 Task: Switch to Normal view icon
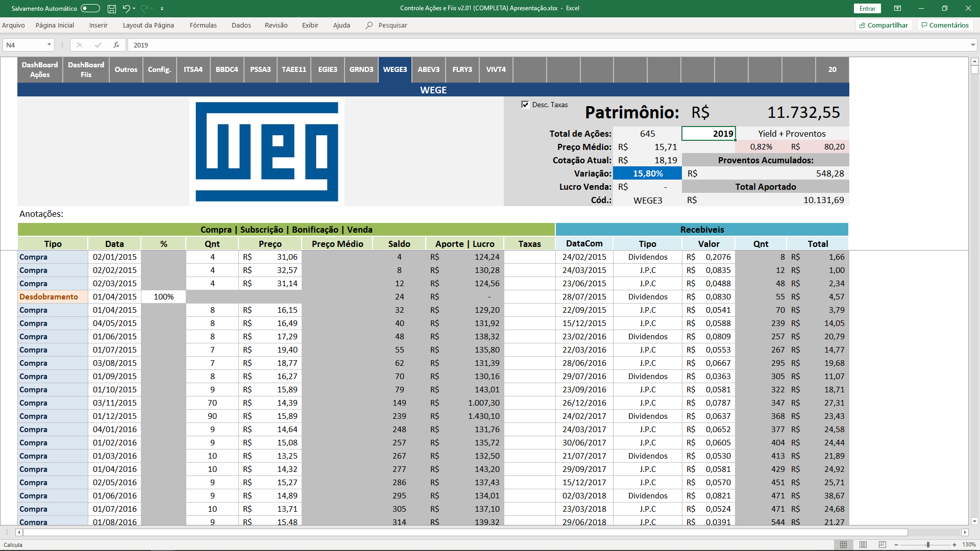tap(844, 545)
